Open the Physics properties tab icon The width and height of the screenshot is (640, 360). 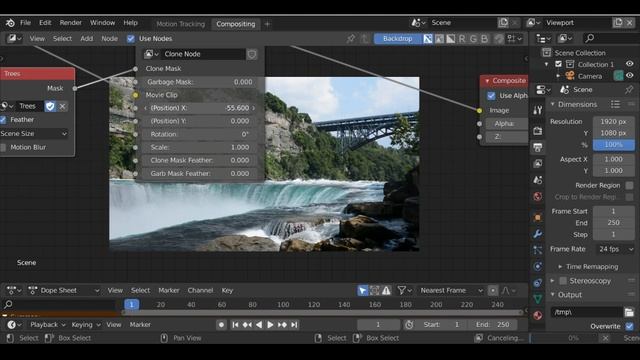538,266
